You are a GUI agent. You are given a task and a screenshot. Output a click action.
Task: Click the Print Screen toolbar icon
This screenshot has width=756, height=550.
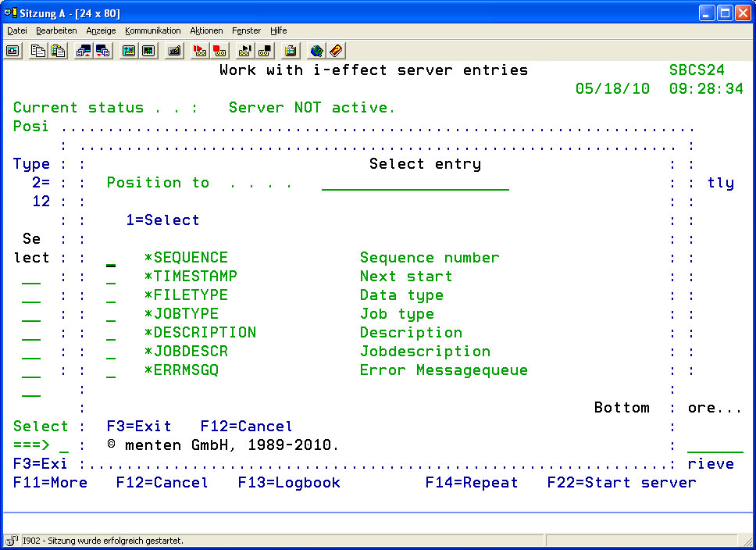pyautogui.click(x=13, y=51)
